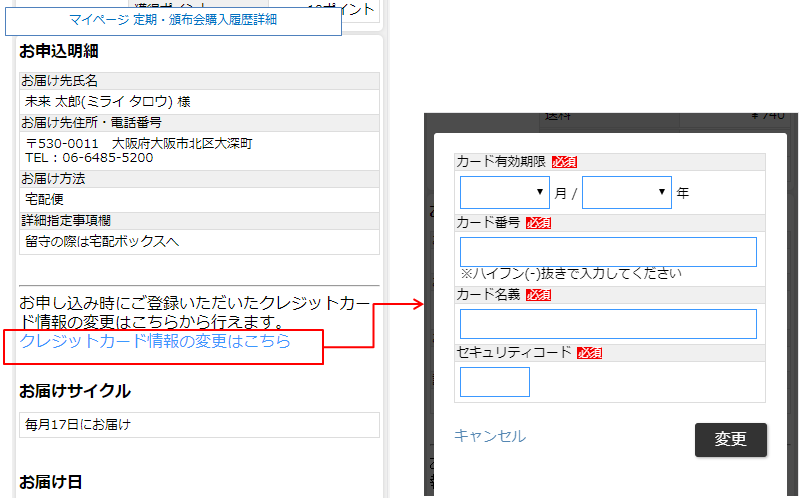The image size is (800, 498).
Task: Click マイページ 定期・頒布会購入履歴詳細 header
Action: (173, 20)
